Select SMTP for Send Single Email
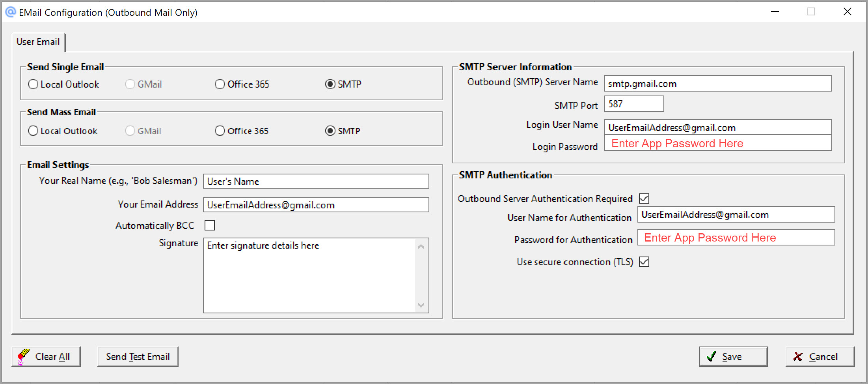The image size is (868, 384). [x=330, y=84]
